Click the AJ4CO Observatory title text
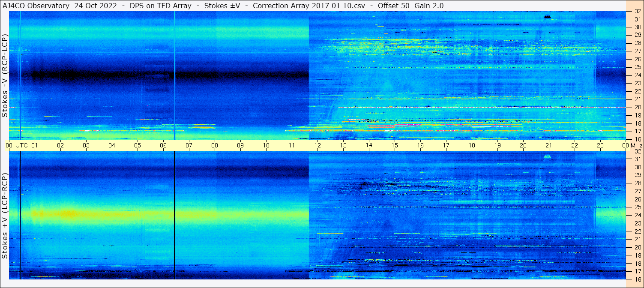 (36, 6)
